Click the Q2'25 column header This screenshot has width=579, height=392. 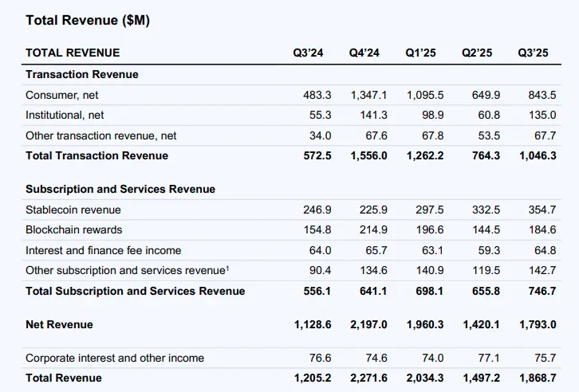point(477,53)
